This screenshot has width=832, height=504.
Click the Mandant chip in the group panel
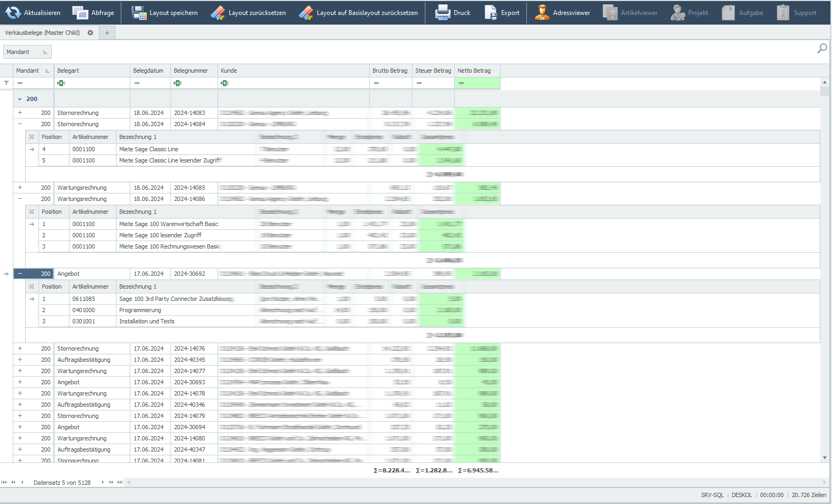(x=27, y=52)
